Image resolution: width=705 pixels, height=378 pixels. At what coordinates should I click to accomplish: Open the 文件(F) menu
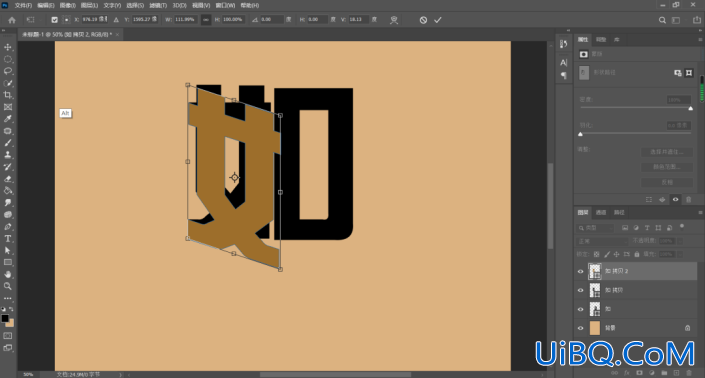[x=23, y=5]
